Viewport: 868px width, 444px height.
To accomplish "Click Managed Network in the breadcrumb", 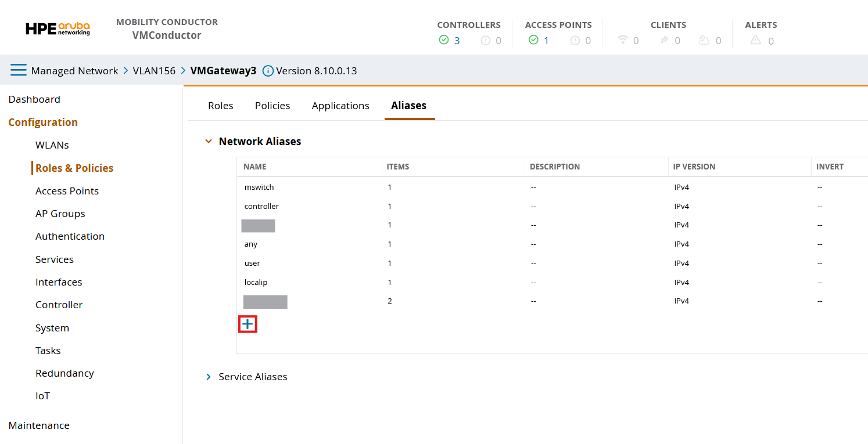I will point(74,71).
